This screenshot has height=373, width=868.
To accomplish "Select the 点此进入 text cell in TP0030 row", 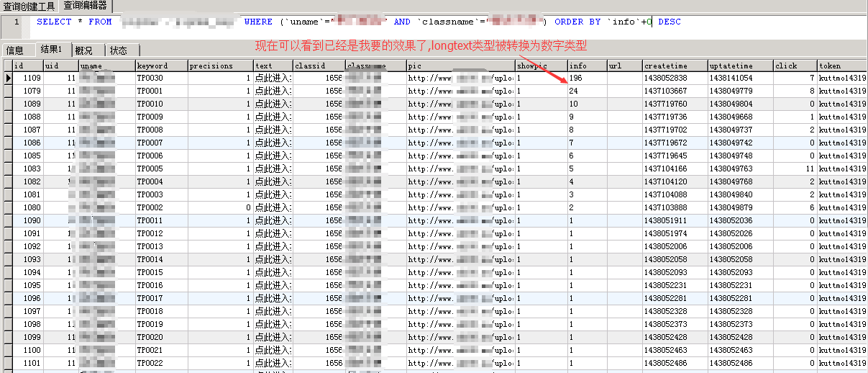I will 273,78.
